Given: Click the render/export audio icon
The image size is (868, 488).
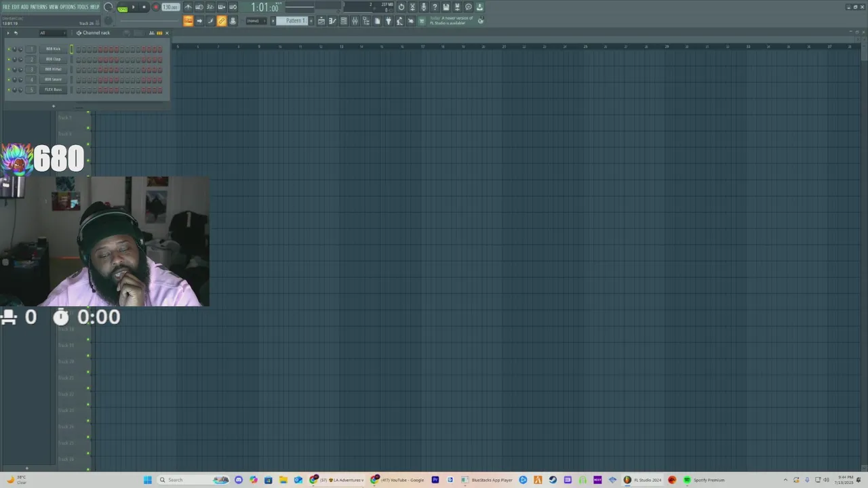Looking at the screenshot, I should pos(457,7).
